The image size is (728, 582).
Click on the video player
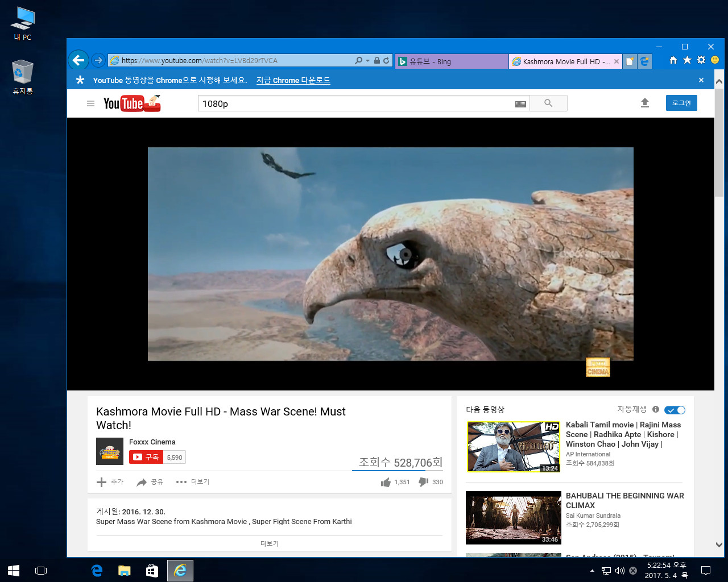[390, 254]
